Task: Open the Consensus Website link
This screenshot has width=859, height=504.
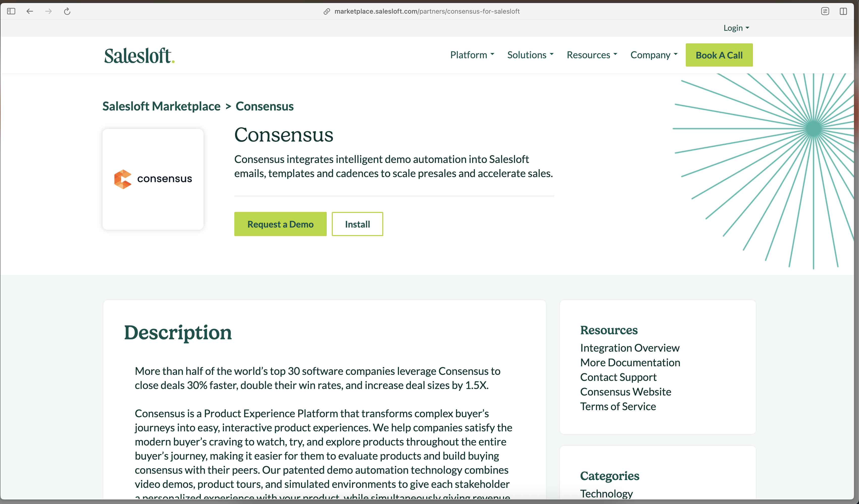Action: (x=626, y=391)
